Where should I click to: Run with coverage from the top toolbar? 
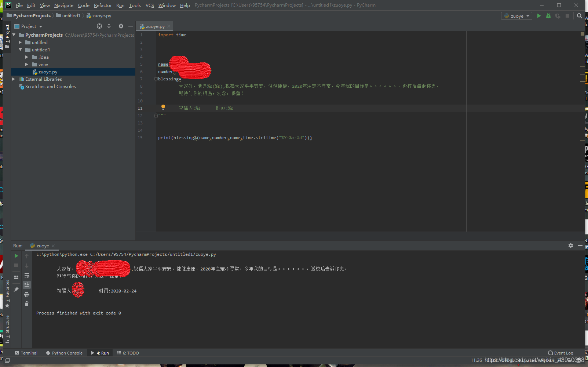pos(558,16)
